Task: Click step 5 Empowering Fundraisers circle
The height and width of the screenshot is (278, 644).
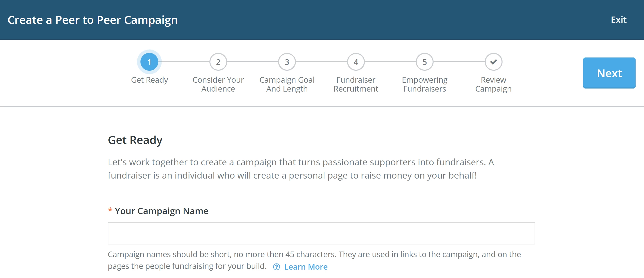Action: click(424, 62)
